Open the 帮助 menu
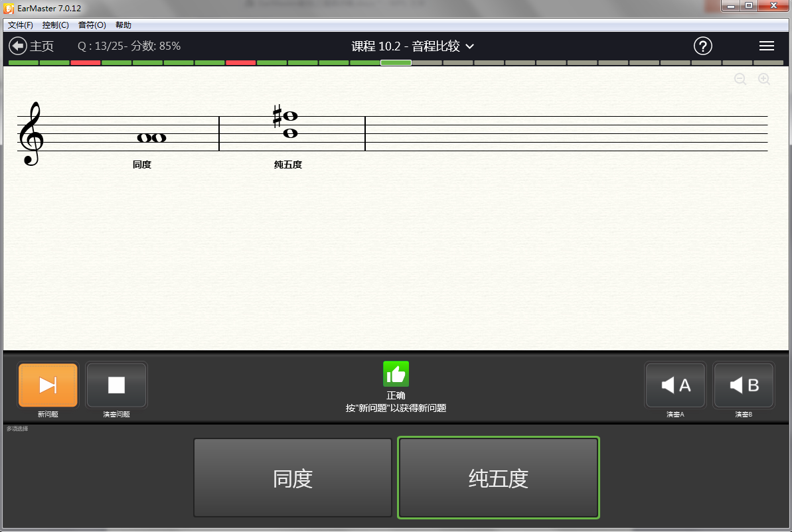792x532 pixels. pos(123,25)
